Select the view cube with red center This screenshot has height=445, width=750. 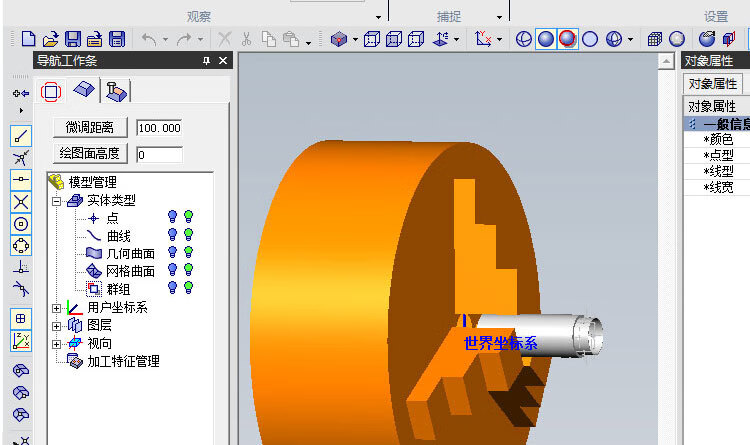[x=339, y=39]
